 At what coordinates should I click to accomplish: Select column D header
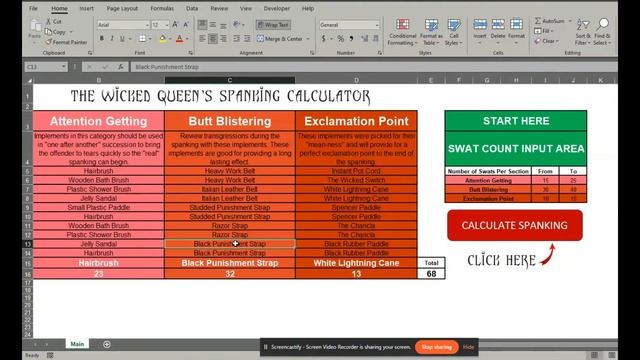[x=356, y=80]
